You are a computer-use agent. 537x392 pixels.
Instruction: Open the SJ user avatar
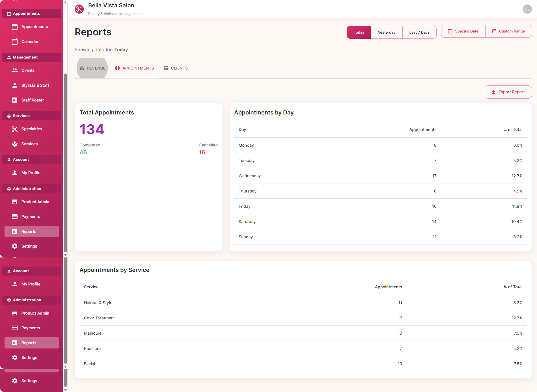point(527,9)
